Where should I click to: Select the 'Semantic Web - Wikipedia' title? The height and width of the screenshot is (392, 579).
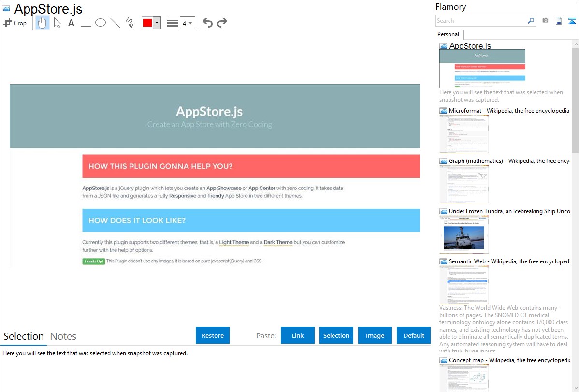click(509, 261)
